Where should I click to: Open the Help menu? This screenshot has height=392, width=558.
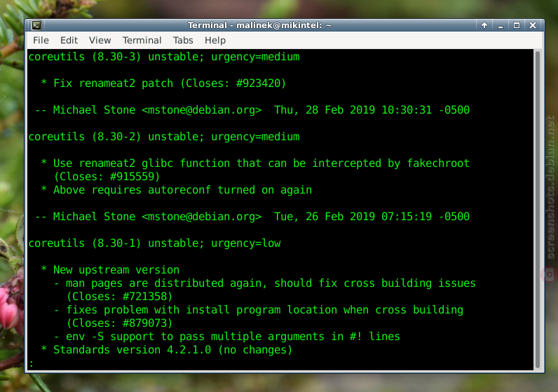pos(215,40)
